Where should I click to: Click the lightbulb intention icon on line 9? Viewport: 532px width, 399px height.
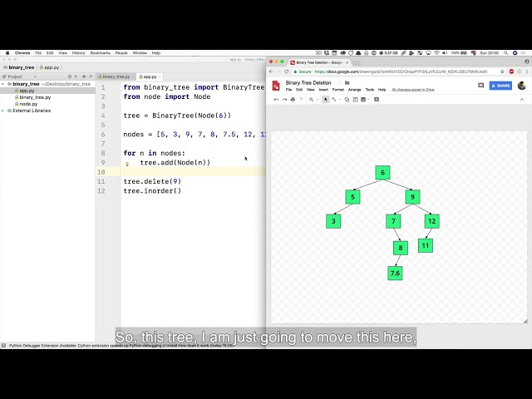click(127, 164)
